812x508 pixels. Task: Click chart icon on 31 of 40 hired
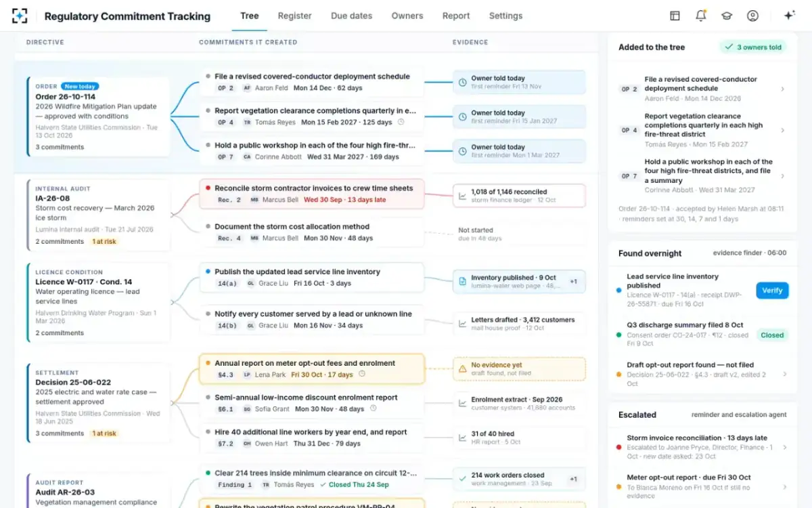click(x=462, y=438)
